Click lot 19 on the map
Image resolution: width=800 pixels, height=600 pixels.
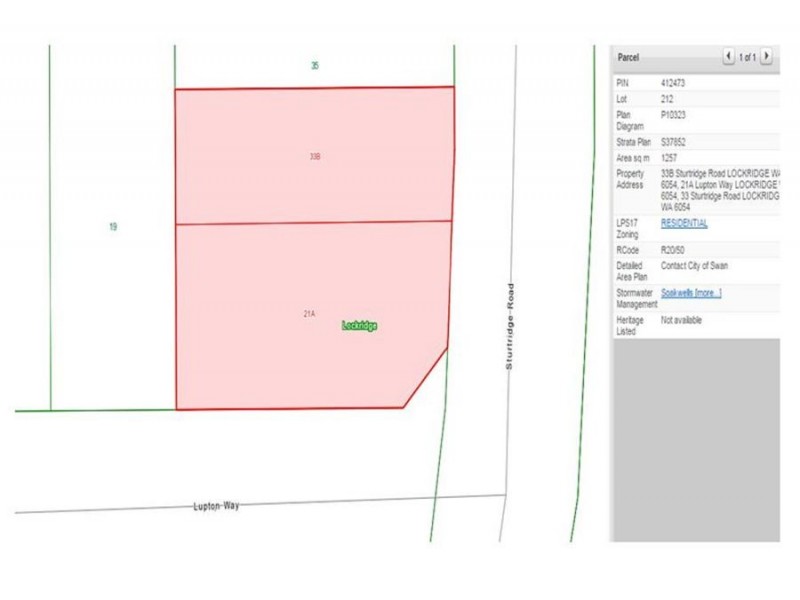coord(113,227)
